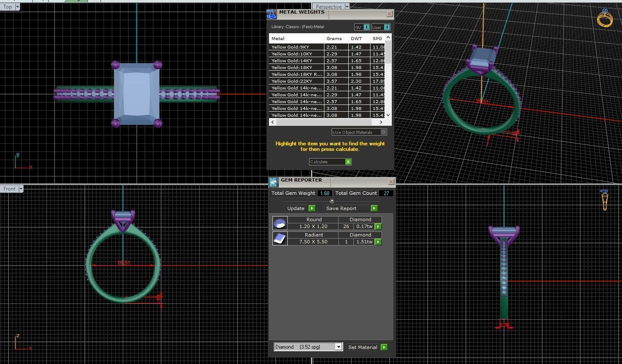
Task: Click the green arrow beside 0.17tw
Action: (x=378, y=227)
